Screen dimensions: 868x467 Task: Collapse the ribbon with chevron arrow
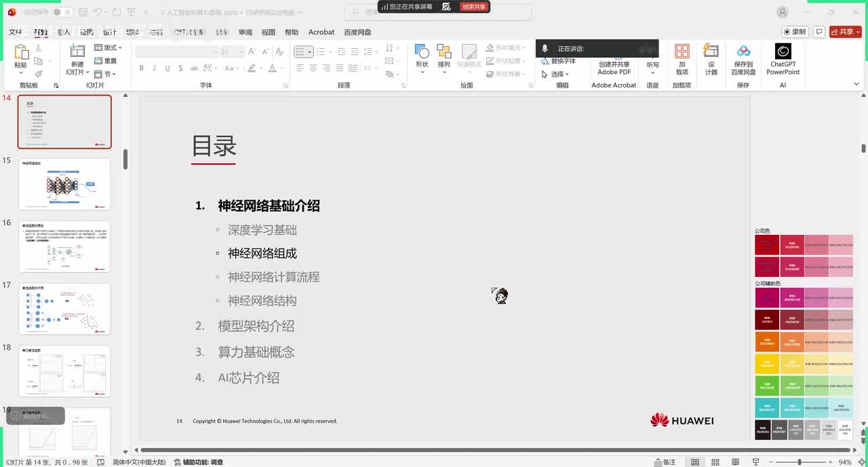click(856, 84)
